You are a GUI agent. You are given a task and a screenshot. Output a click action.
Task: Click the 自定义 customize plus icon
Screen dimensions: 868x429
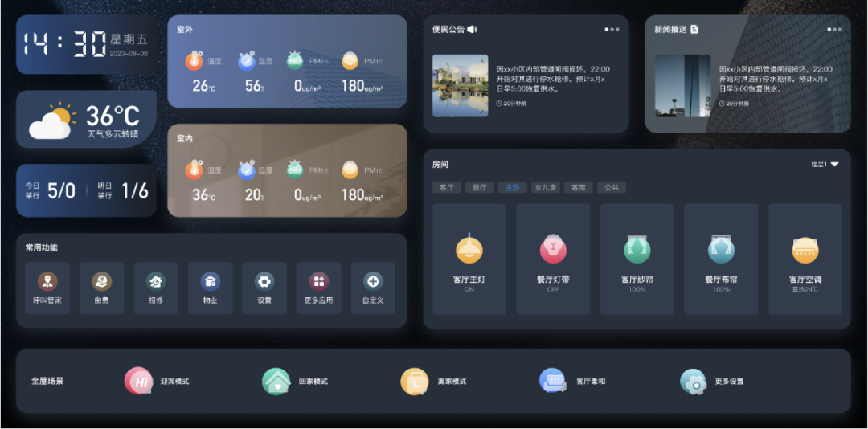click(373, 282)
